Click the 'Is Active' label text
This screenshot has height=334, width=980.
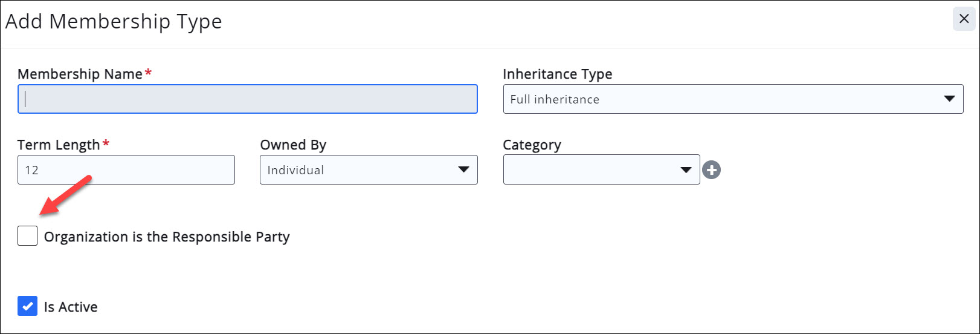click(x=71, y=307)
